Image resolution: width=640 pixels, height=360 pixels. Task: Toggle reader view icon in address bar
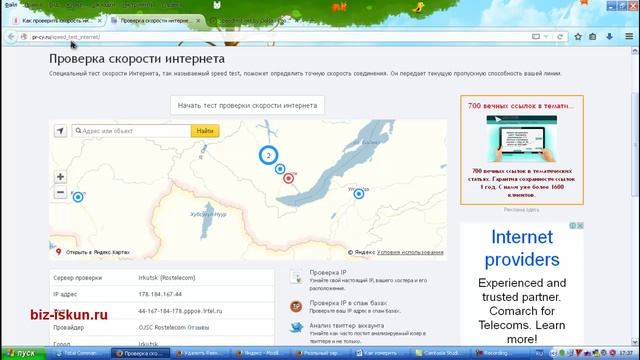click(x=536, y=37)
